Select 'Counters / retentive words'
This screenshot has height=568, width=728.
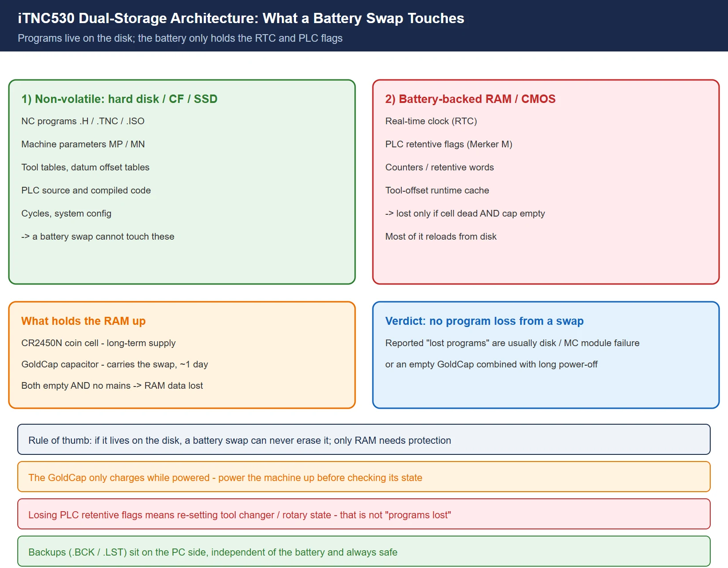point(439,167)
